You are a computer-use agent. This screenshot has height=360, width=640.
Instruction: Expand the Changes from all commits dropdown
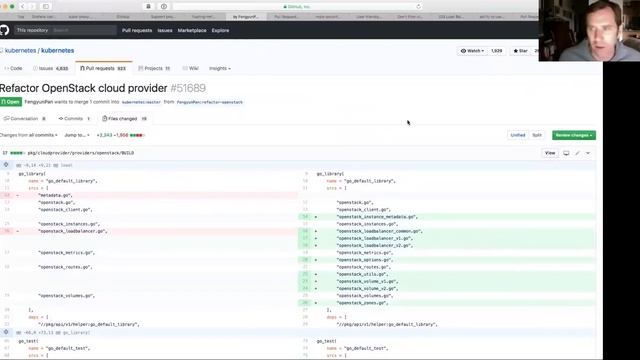[x=29, y=135]
